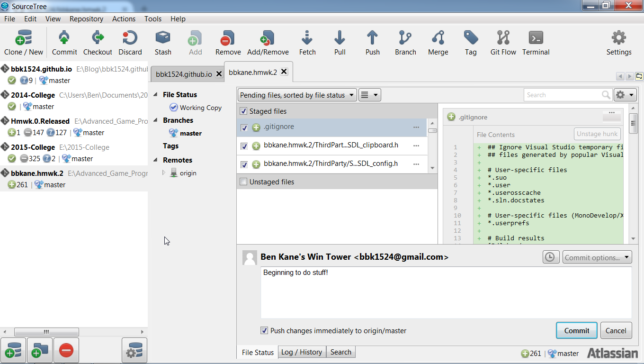Open bookmark settings gear at bottom of sidebar

[x=134, y=351]
